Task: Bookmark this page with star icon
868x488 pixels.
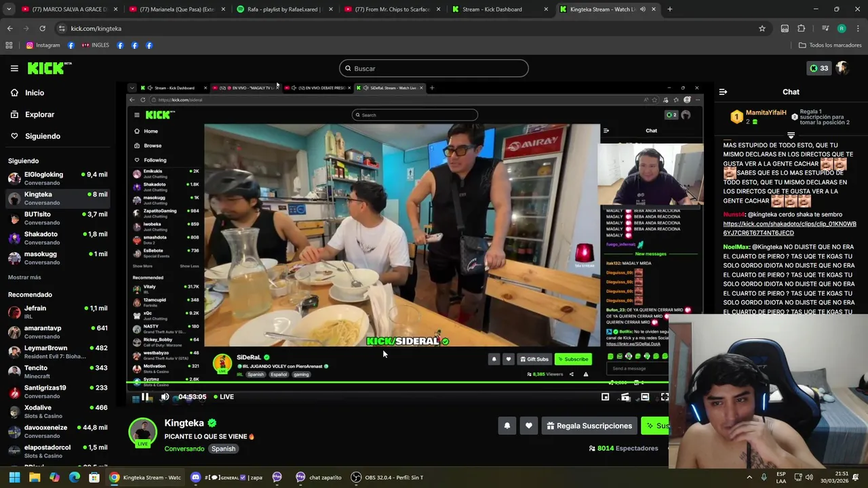Action: coord(762,28)
